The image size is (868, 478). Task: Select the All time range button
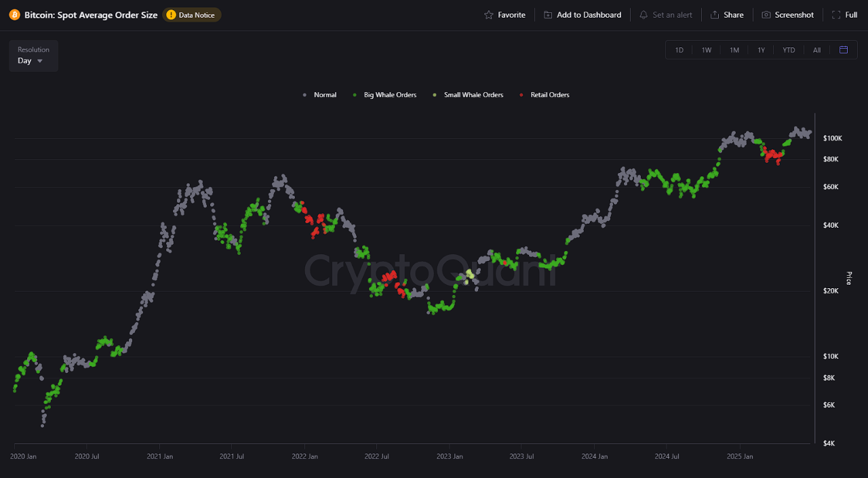(x=816, y=49)
